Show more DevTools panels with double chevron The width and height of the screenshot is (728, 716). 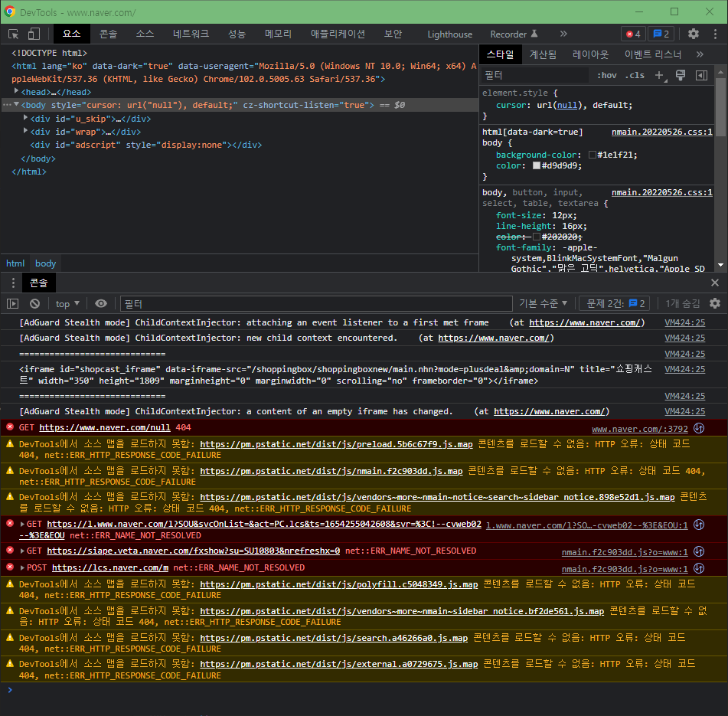[x=563, y=34]
